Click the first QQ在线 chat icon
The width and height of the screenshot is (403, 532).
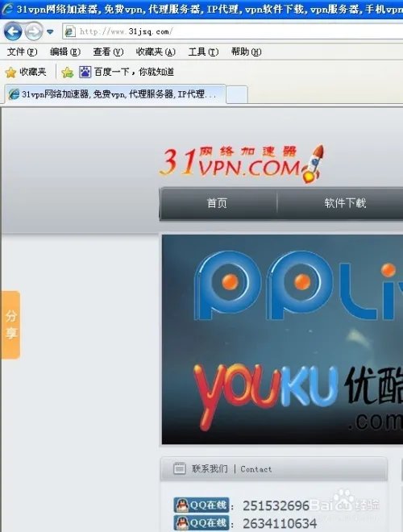pyautogui.click(x=201, y=505)
